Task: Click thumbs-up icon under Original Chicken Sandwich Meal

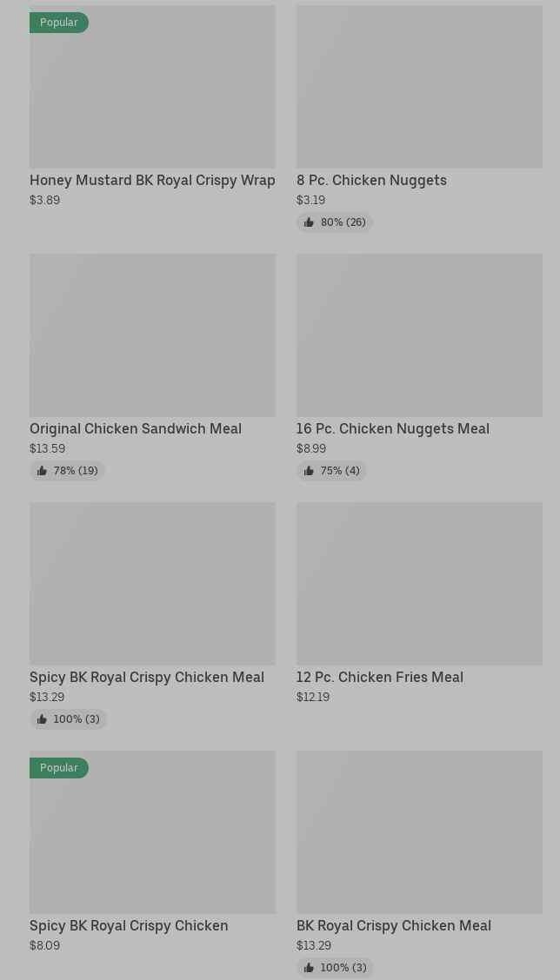Action: [x=42, y=471]
